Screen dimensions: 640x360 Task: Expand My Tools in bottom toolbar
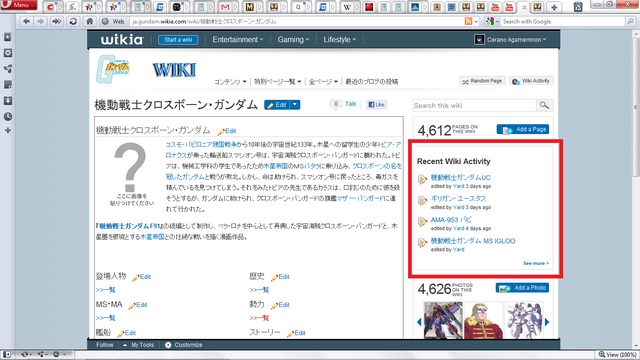(x=138, y=345)
